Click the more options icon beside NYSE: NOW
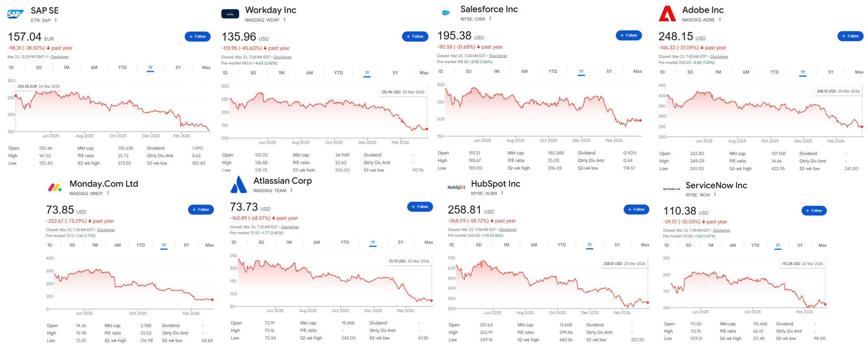Image resolution: width=868 pixels, height=349 pixels. tap(716, 195)
